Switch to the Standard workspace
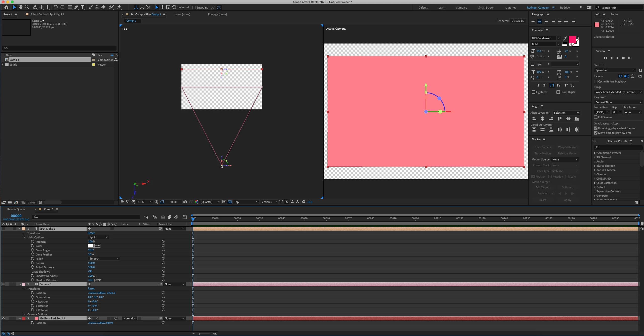Screen dimensions: 644x336 tap(461, 8)
